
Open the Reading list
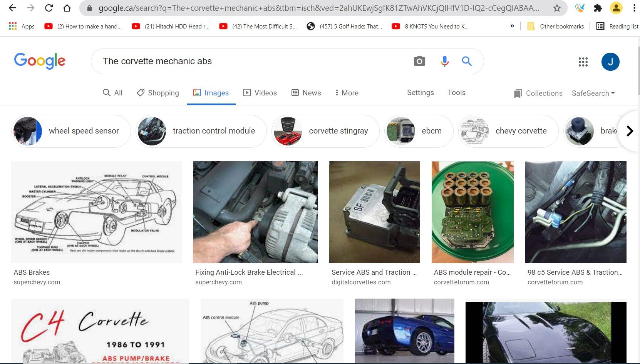click(617, 26)
